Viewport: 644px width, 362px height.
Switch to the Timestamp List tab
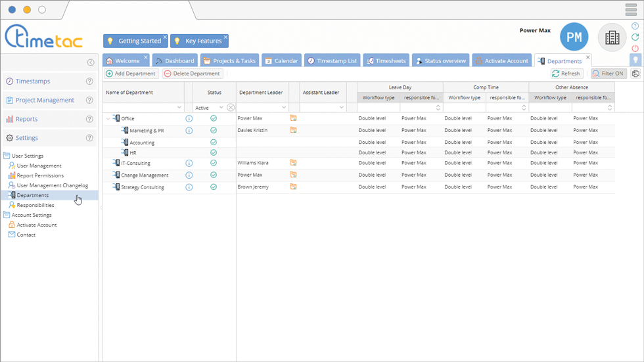click(x=333, y=60)
